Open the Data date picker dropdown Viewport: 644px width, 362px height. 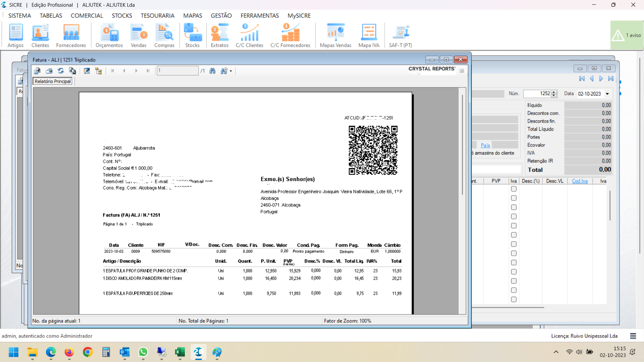607,94
